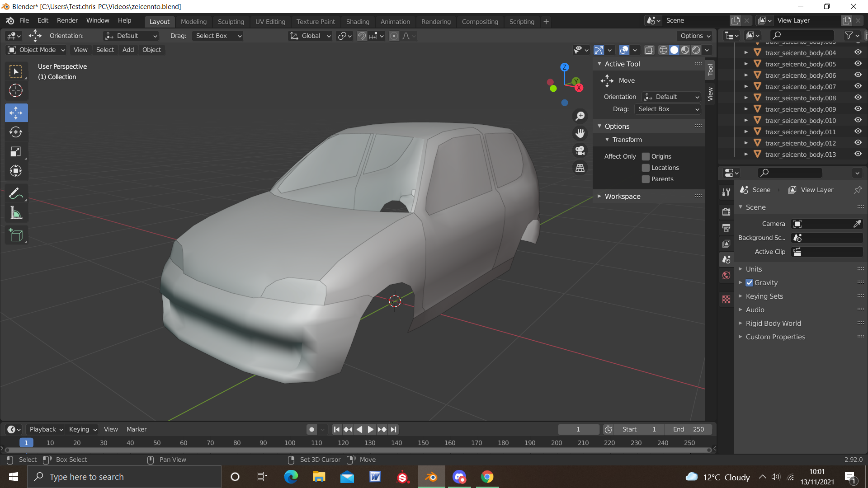Activate the Measure tool

16,213
